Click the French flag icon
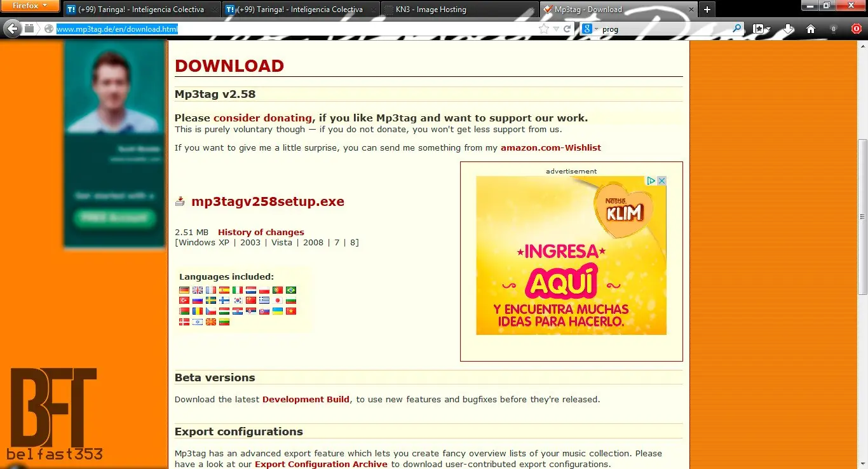 [x=211, y=290]
